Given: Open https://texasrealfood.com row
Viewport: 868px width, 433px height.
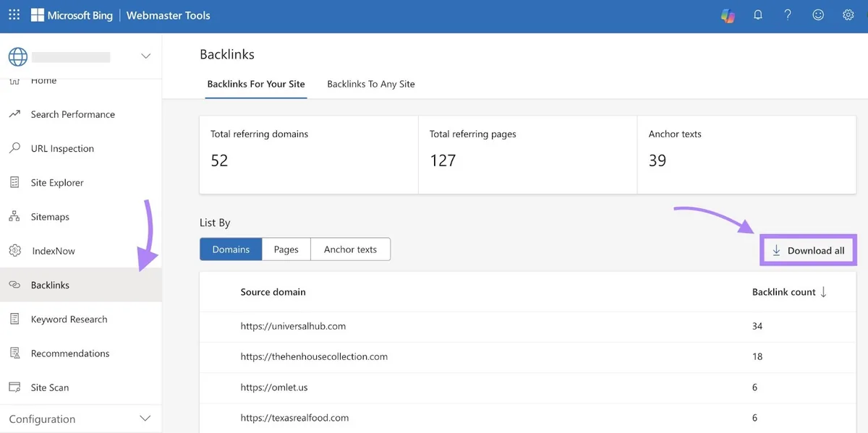Looking at the screenshot, I should [527, 418].
